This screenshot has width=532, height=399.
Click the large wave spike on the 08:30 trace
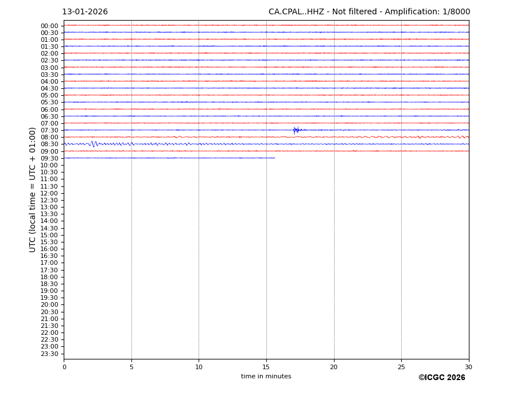(94, 144)
